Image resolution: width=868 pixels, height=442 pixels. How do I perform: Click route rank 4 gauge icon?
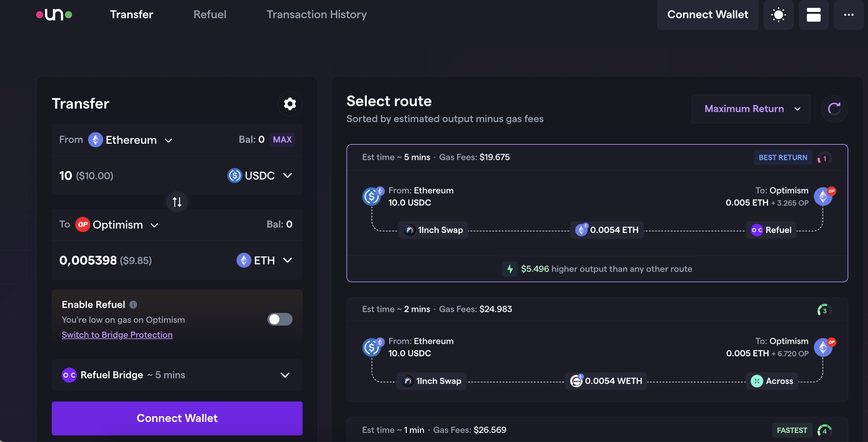pos(824,430)
